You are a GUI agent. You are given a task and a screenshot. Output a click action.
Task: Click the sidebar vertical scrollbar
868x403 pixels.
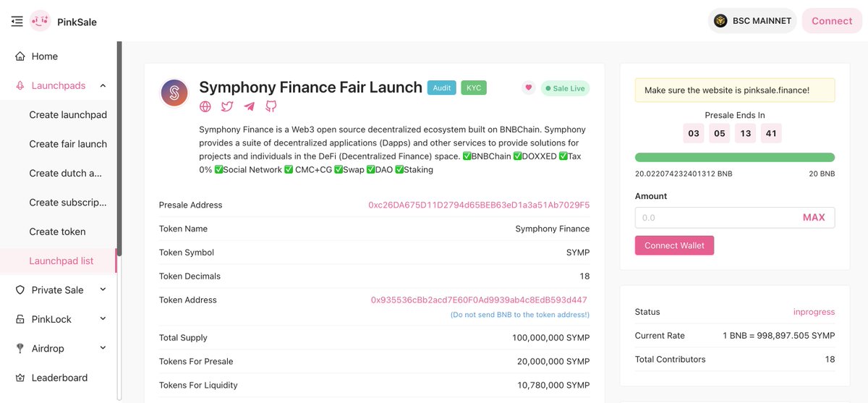point(119,148)
